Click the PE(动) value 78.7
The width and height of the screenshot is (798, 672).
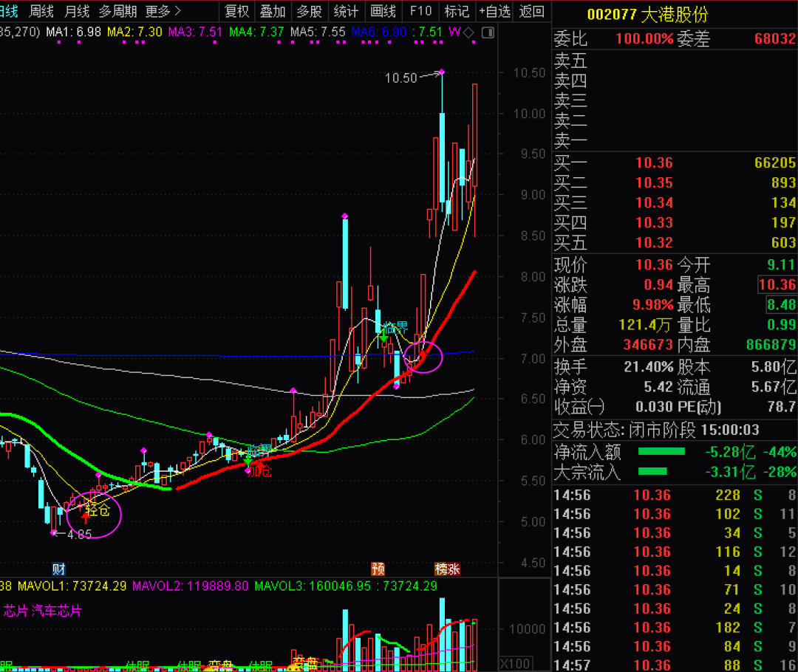pyautogui.click(x=781, y=406)
